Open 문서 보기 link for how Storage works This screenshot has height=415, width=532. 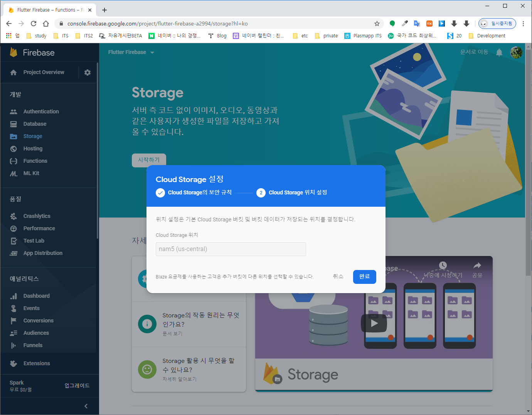[172, 334]
